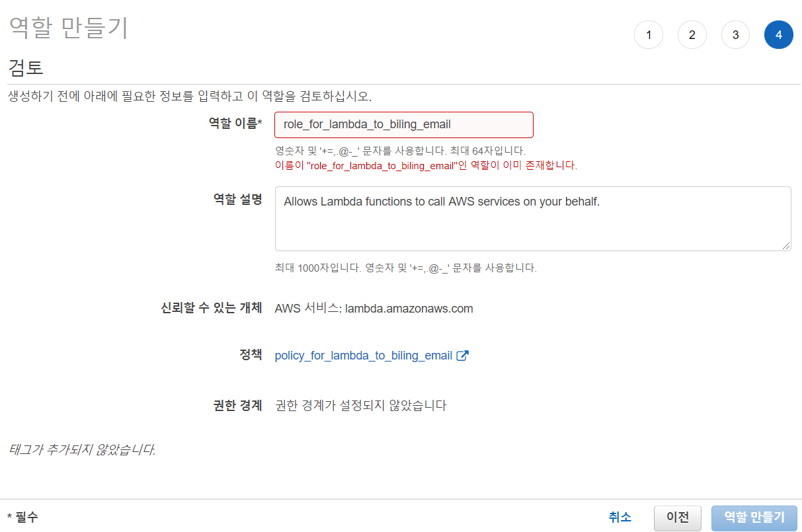Click the role name input field
Screen dimensions: 802x532
coord(404,124)
